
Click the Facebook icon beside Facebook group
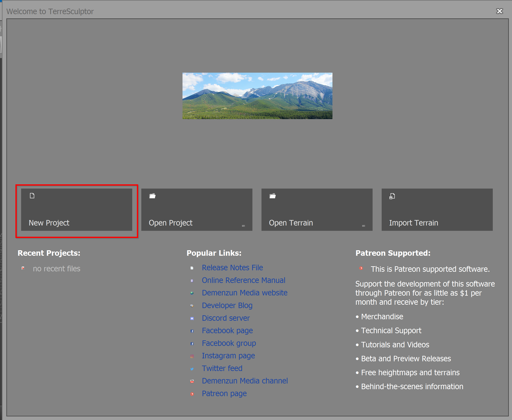[x=192, y=344]
